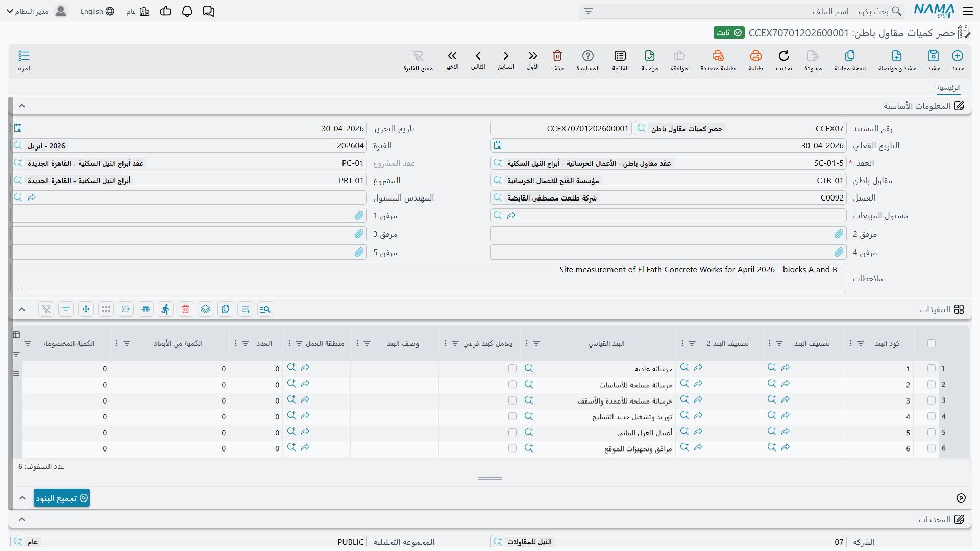Select row 3 checkbox

pyautogui.click(x=932, y=400)
